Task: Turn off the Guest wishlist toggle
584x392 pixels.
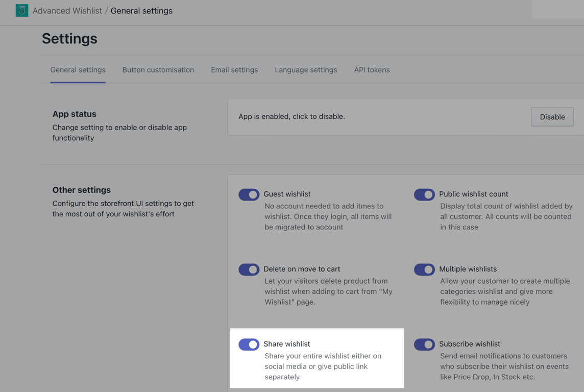Action: point(249,194)
